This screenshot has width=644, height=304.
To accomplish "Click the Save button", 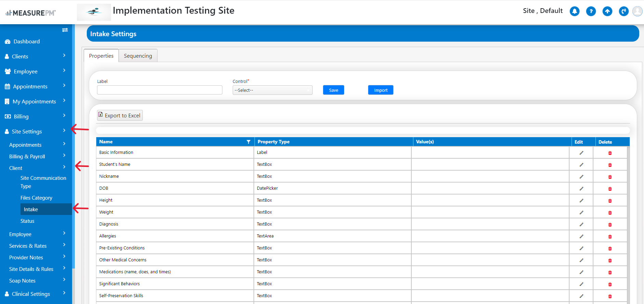I will pyautogui.click(x=333, y=90).
